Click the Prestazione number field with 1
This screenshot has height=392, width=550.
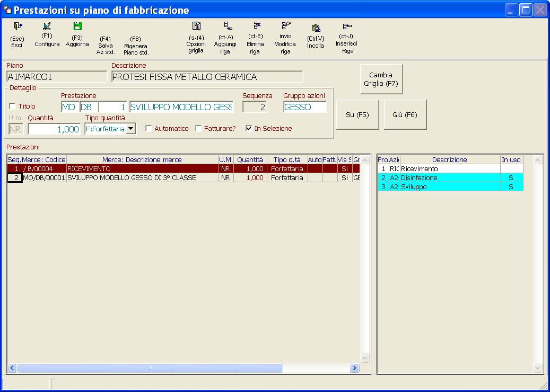coord(112,107)
